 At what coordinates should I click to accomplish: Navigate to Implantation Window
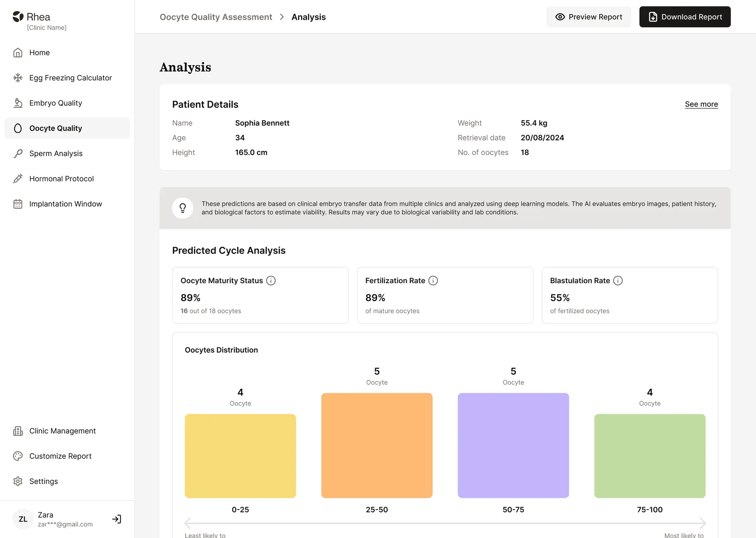67,204
